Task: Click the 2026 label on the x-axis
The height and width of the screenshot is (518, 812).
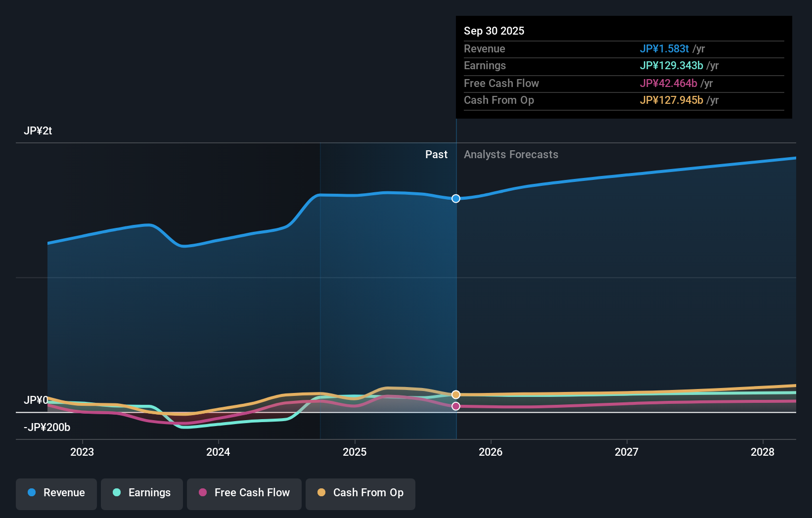Action: (x=491, y=452)
